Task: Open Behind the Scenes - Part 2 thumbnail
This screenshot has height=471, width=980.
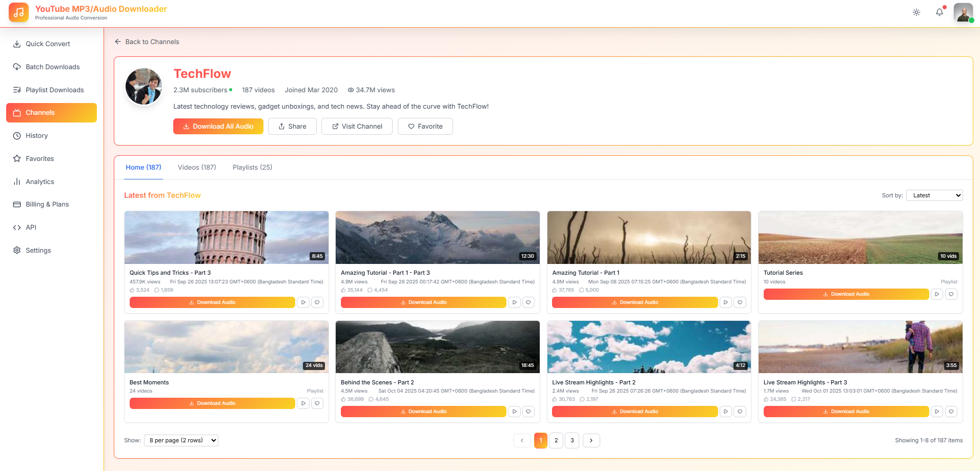Action: (437, 347)
